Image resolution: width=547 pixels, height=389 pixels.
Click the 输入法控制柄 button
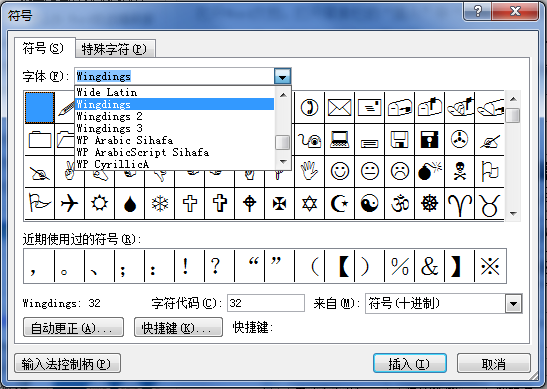(67, 364)
